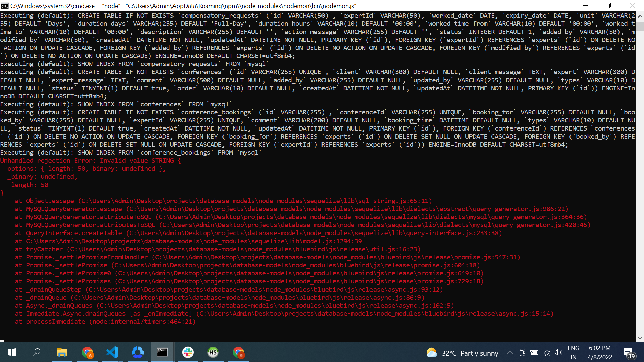Launch Visual Studio Code
The image size is (644, 362).
click(x=112, y=352)
